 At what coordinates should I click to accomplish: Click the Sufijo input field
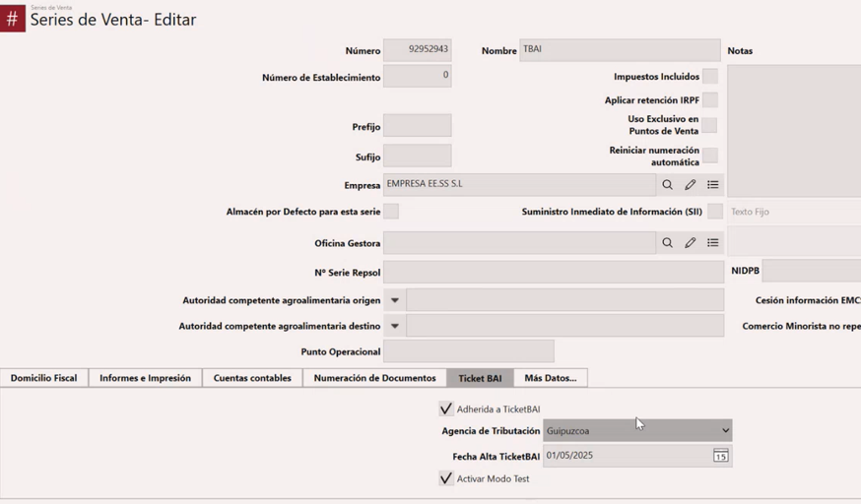418,156
